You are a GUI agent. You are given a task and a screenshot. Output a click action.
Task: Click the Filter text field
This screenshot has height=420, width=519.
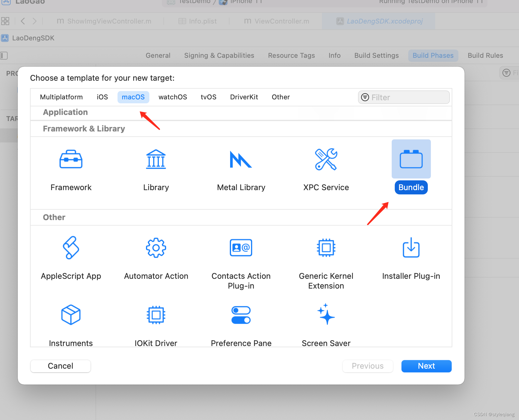(404, 97)
